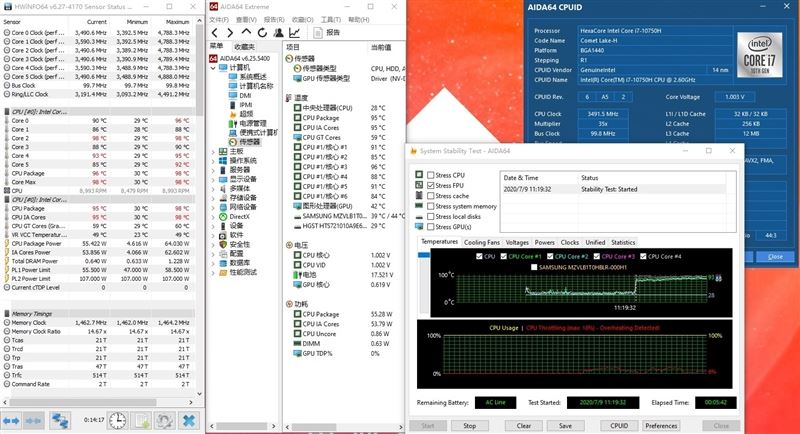The width and height of the screenshot is (800, 434).
Task: Reset HWiNFO timer with clock icon
Action: tap(117, 421)
